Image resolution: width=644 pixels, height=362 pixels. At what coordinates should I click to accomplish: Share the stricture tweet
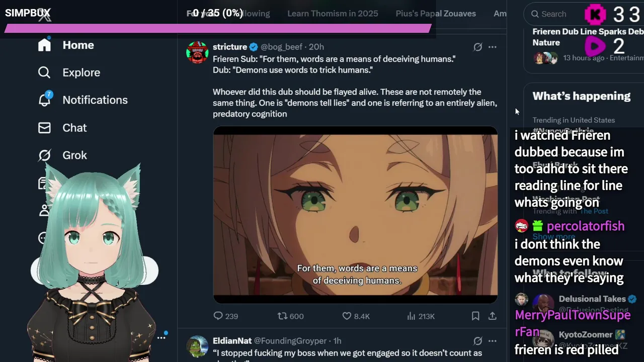pos(493,316)
